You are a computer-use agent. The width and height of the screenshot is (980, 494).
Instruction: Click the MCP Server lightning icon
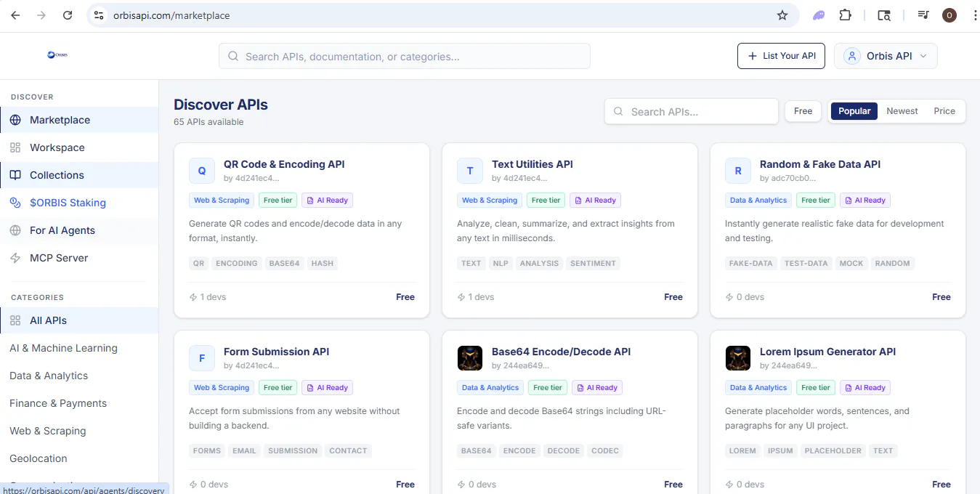coord(15,258)
